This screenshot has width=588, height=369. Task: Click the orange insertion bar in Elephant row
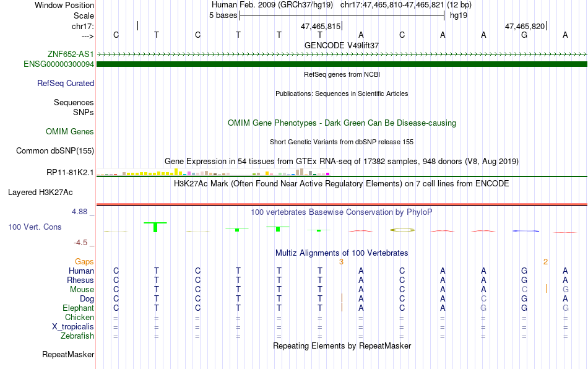click(x=342, y=307)
